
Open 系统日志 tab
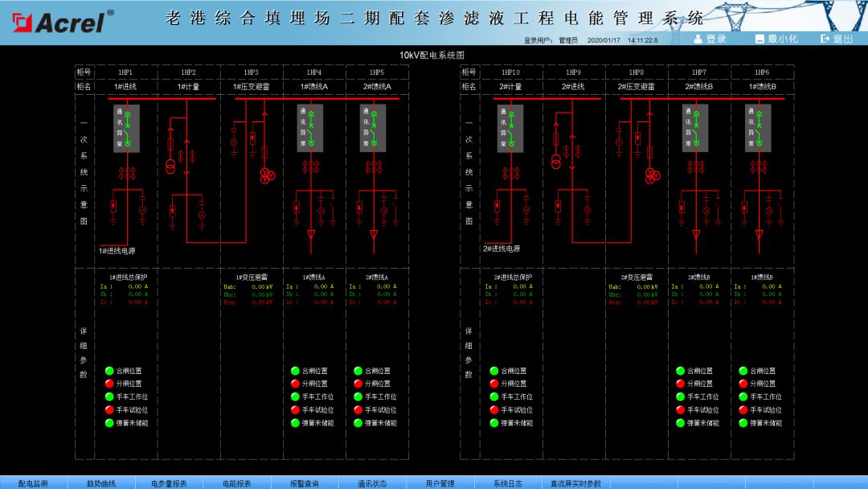coord(508,483)
